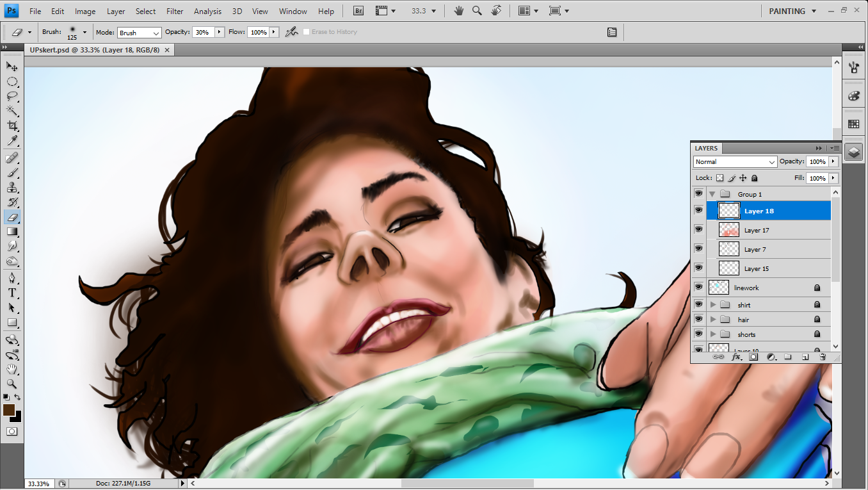Activate the Magic Wand tool
This screenshot has height=490, width=868.
pos(12,111)
